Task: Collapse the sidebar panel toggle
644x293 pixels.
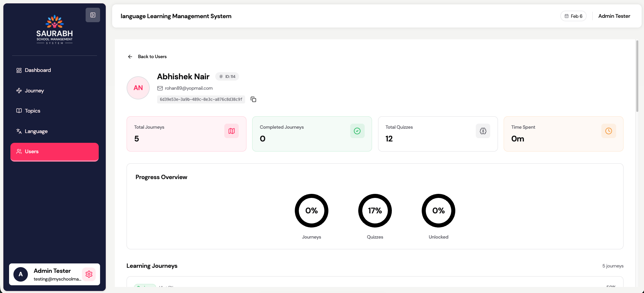Action: pos(93,15)
